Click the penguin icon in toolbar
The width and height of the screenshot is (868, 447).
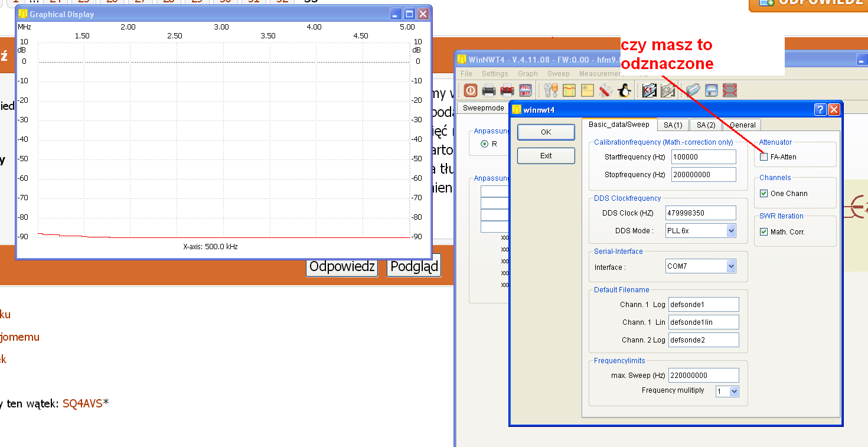pyautogui.click(x=624, y=90)
